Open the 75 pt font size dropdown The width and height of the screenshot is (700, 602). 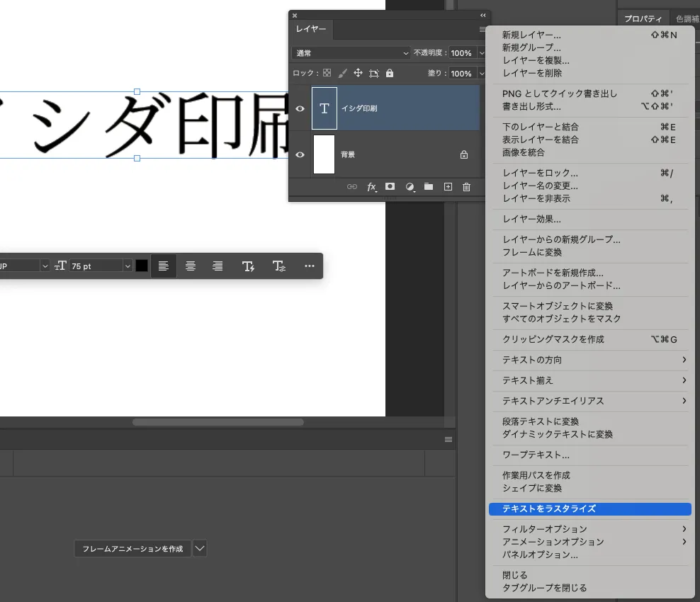[128, 266]
